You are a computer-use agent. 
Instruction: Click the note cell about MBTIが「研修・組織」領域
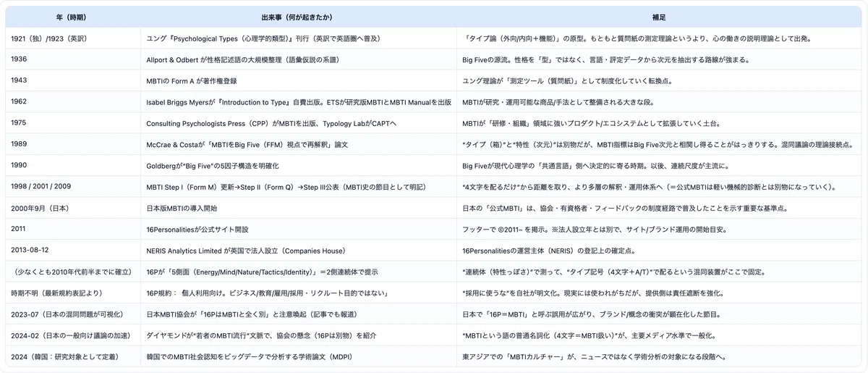659,123
